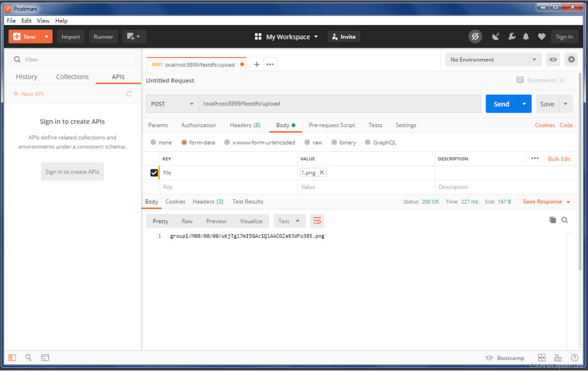Click the Bulk Edit link
588x372 pixels.
[x=559, y=159]
